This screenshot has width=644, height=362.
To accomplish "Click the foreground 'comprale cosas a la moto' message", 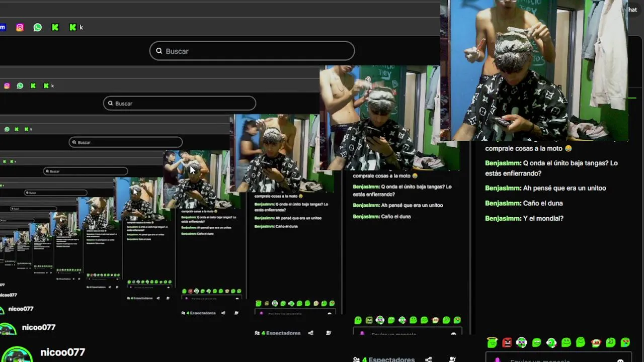I will click(528, 148).
